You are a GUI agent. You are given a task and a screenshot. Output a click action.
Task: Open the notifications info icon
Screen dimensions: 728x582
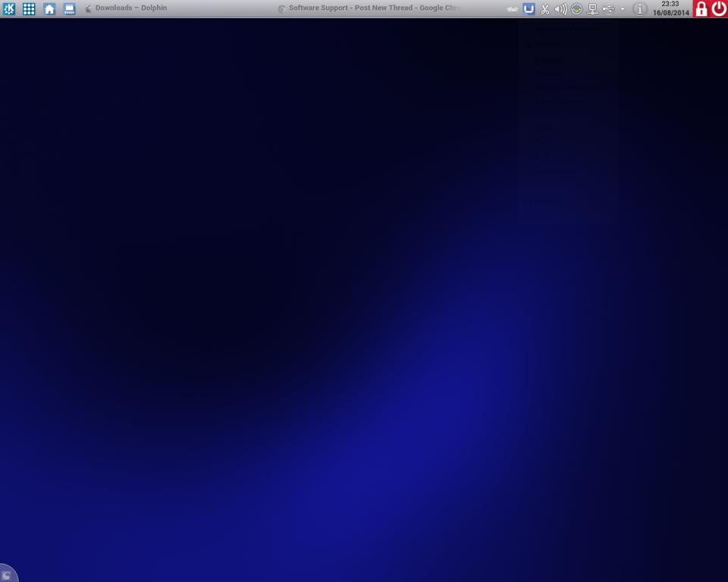click(x=639, y=9)
